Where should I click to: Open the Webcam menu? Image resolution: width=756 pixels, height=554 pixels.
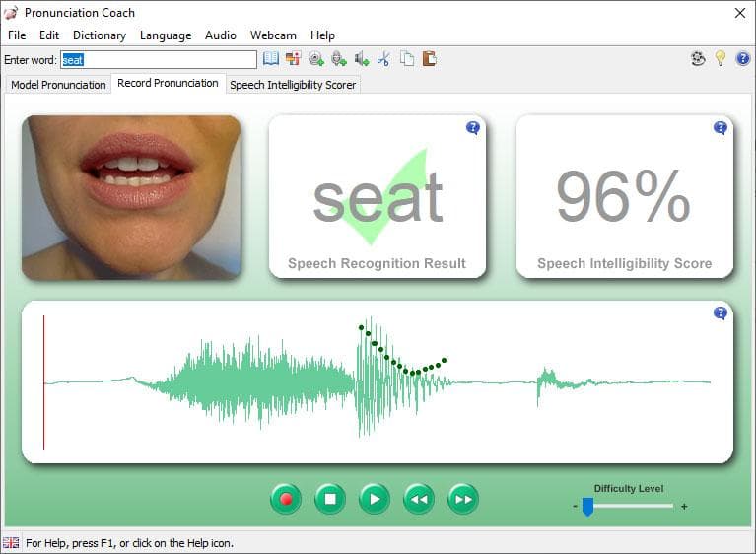click(x=273, y=35)
